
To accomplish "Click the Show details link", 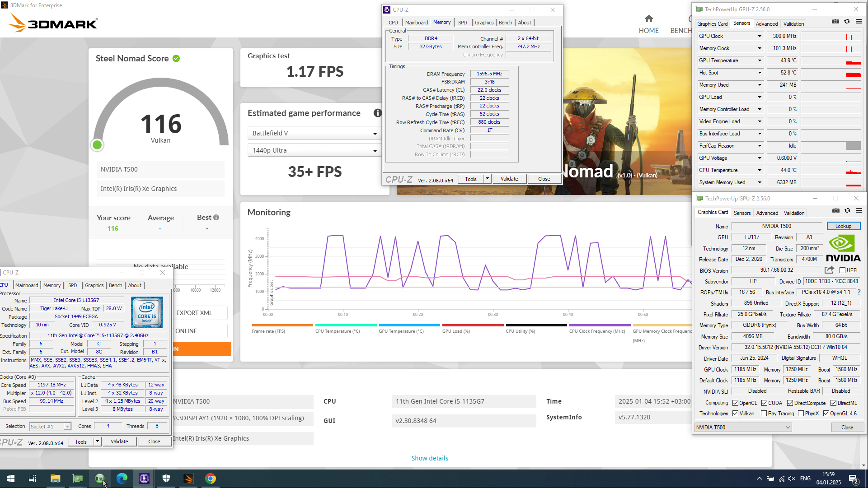I will point(430,458).
